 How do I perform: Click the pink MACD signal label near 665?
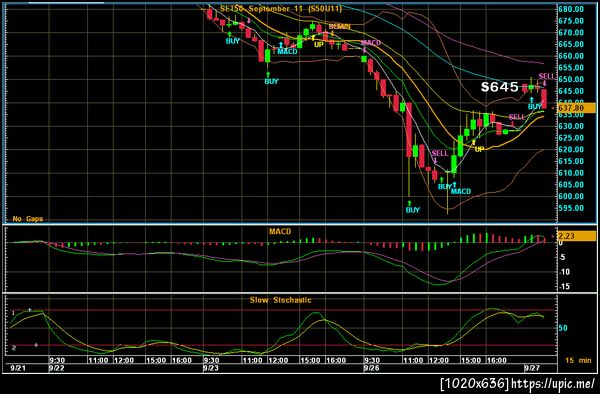[x=371, y=42]
